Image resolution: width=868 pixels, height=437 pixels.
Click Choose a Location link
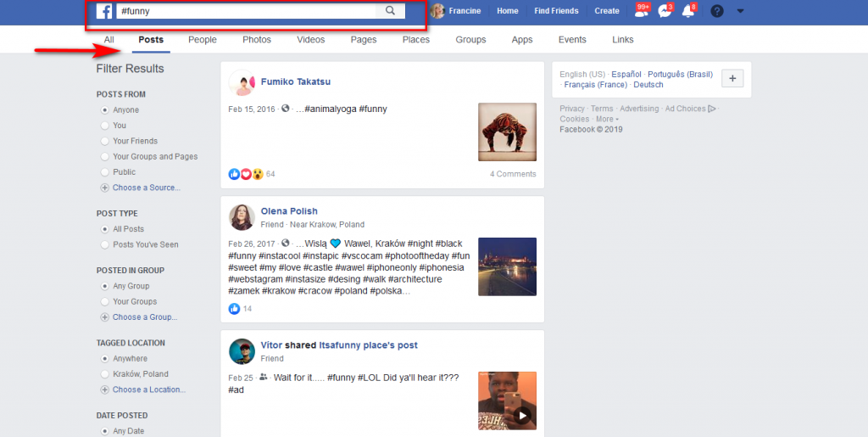149,390
